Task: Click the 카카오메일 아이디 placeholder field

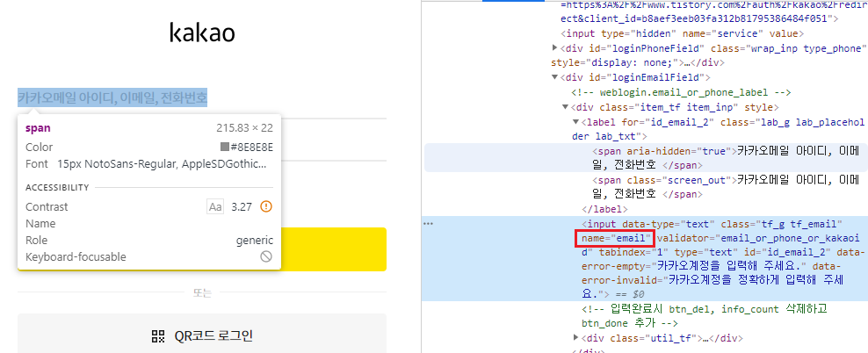Action: (x=112, y=99)
